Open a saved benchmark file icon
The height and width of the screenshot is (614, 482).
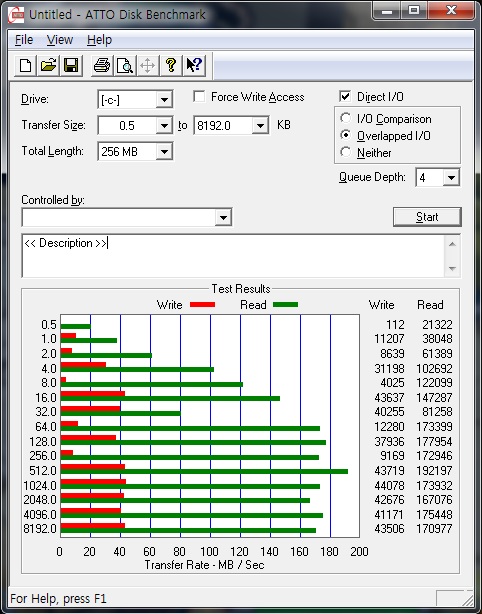48,65
